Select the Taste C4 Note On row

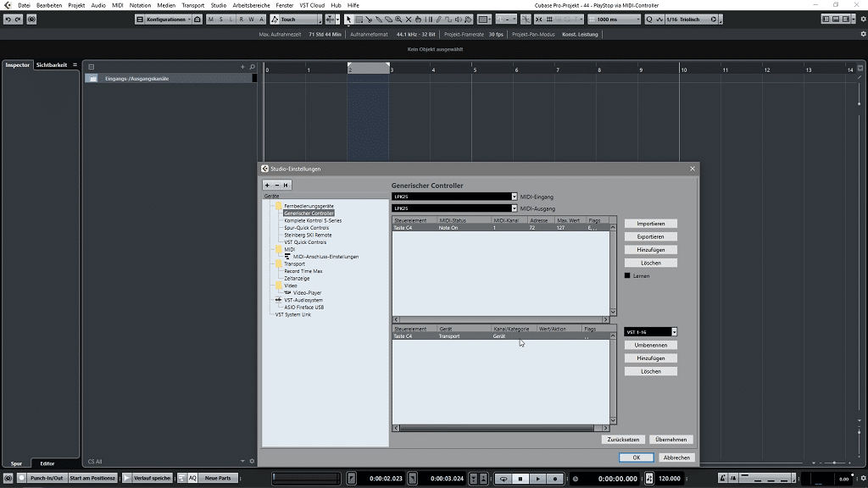(501, 228)
